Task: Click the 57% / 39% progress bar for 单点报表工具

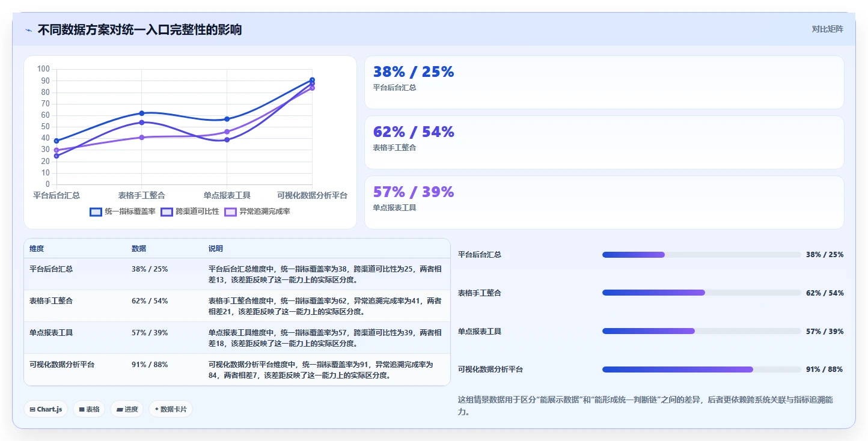Action: [x=701, y=331]
